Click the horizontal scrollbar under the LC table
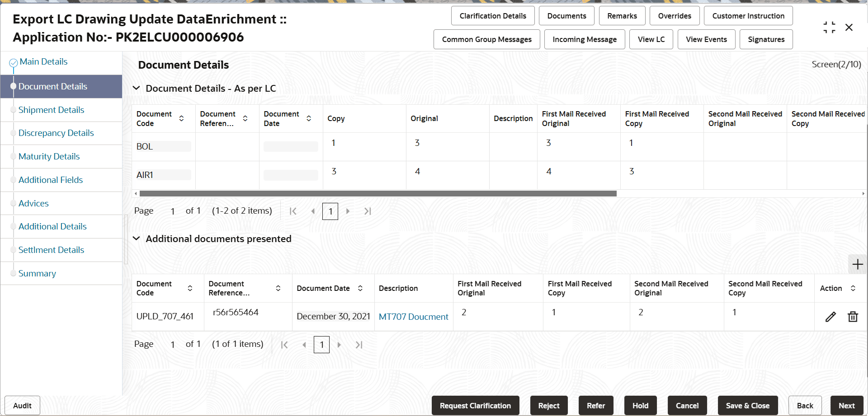The image size is (868, 416). point(377,193)
